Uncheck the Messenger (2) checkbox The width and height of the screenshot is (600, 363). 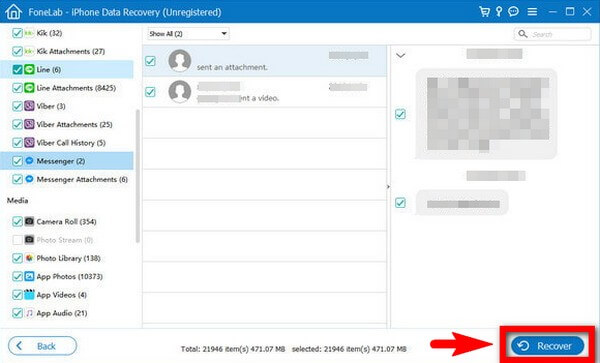coord(17,161)
